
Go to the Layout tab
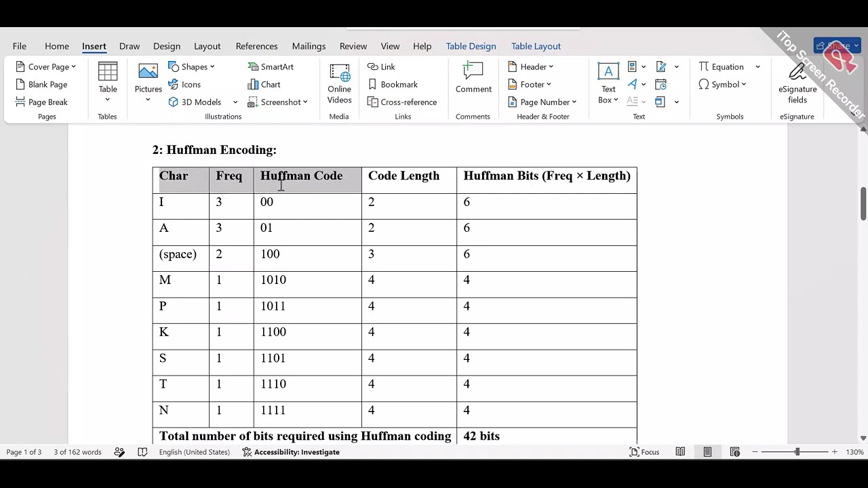click(207, 46)
